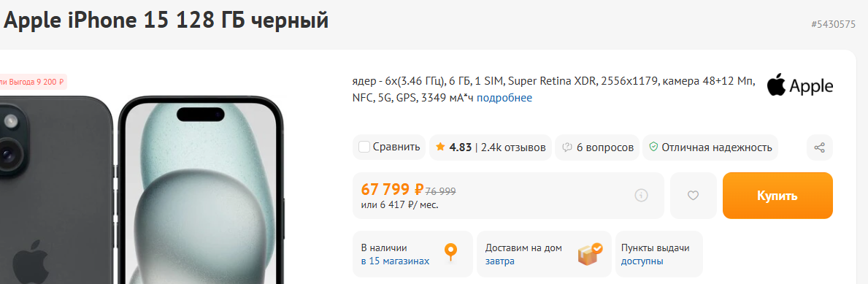Open Отличная надежность details
This screenshot has height=284, width=868.
pos(716,147)
